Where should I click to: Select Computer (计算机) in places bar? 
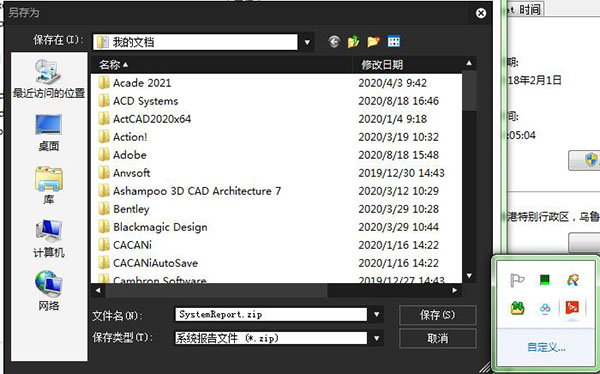pos(49,239)
